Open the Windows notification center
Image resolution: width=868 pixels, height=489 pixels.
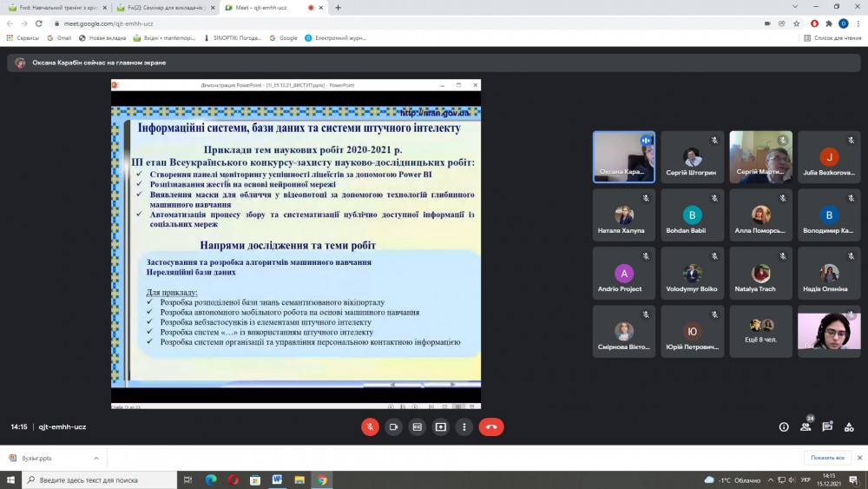854,480
